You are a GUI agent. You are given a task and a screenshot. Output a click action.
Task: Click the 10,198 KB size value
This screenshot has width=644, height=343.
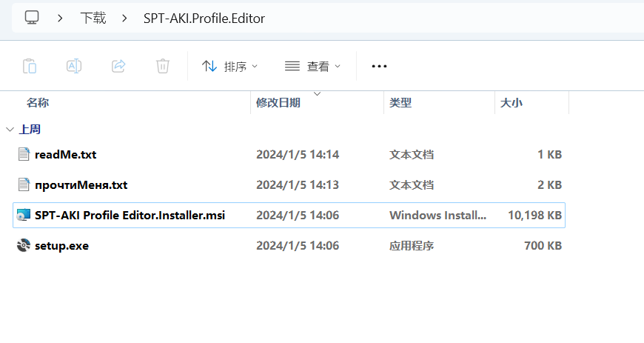(x=534, y=215)
